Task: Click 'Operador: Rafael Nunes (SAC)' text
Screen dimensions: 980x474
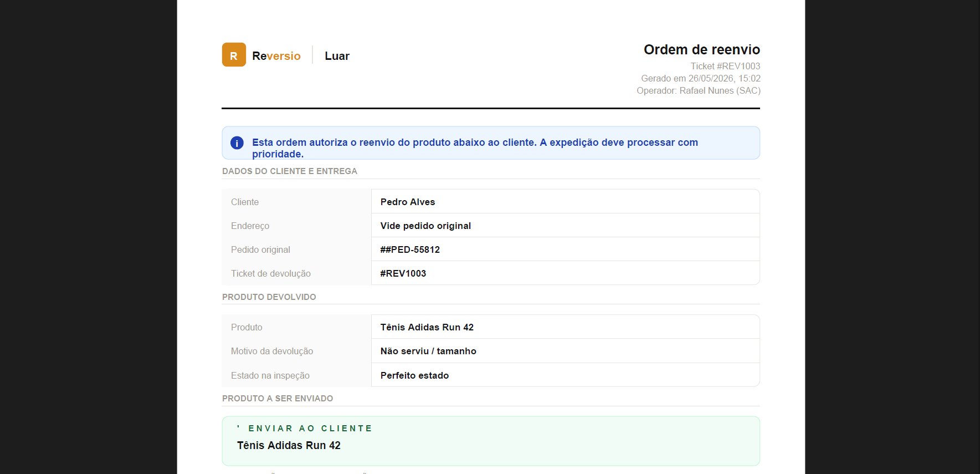Action: point(699,90)
